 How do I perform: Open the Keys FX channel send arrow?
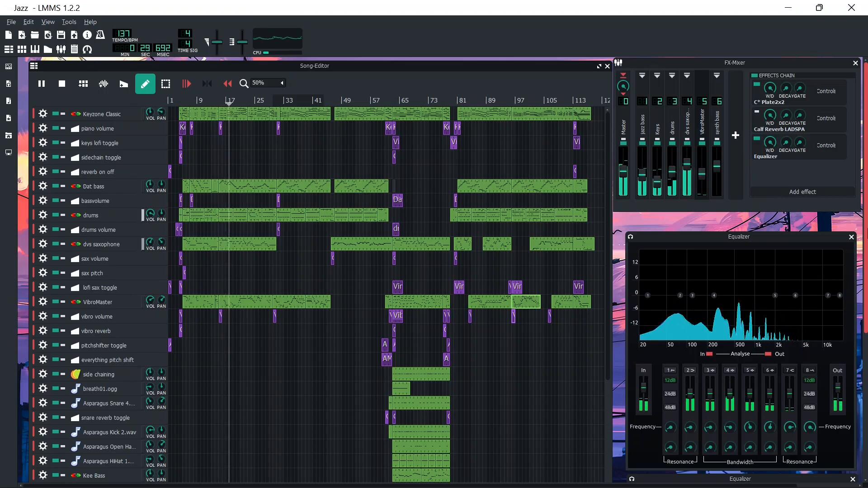(x=657, y=75)
